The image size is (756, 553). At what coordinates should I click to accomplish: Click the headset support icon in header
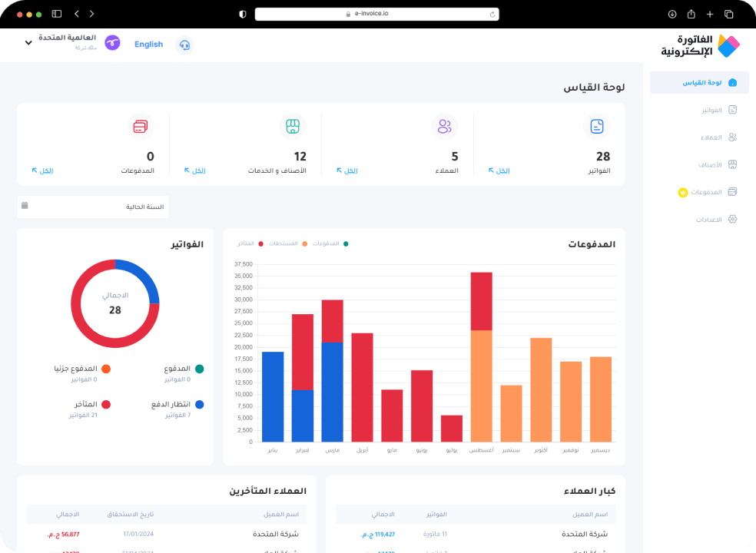[184, 45]
